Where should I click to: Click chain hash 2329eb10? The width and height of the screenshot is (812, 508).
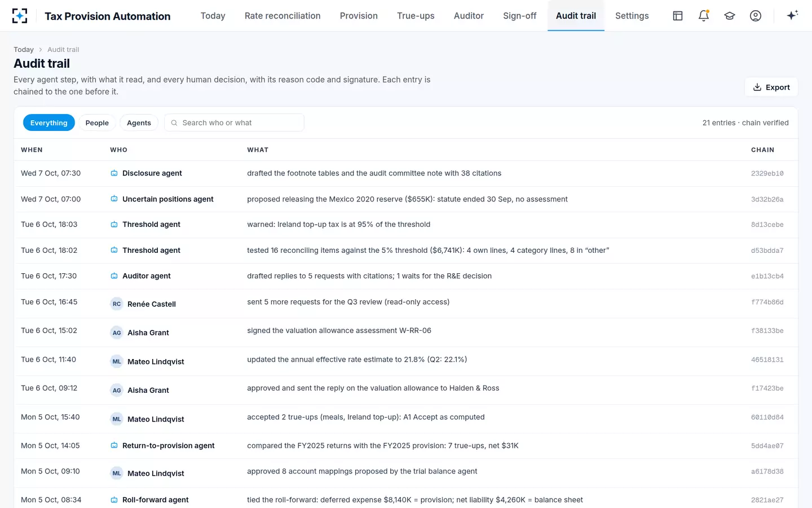click(x=767, y=173)
